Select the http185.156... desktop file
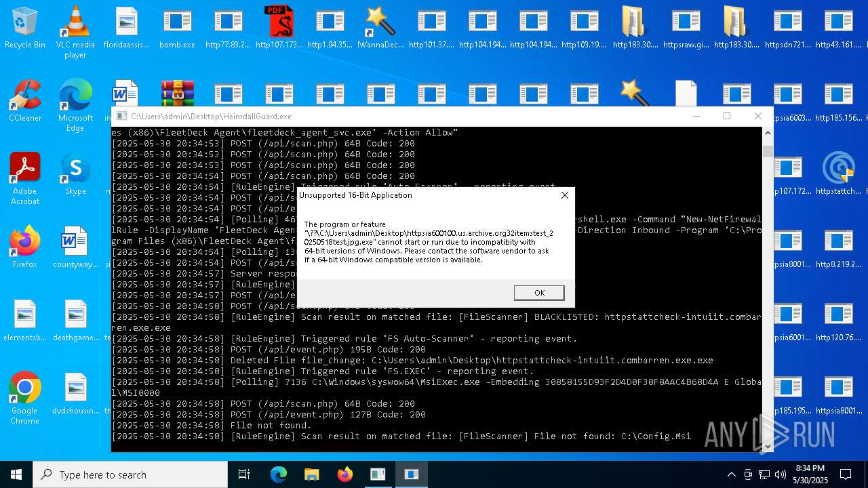 coord(838,102)
